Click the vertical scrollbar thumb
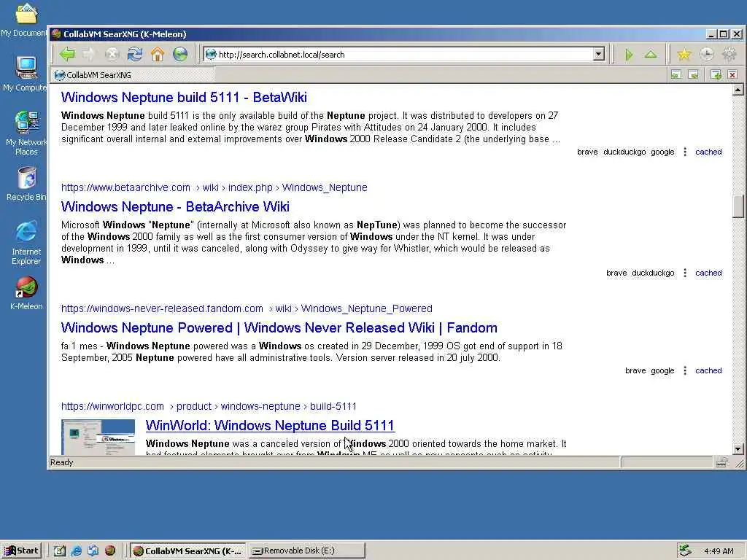This screenshot has width=747, height=560. point(738,206)
